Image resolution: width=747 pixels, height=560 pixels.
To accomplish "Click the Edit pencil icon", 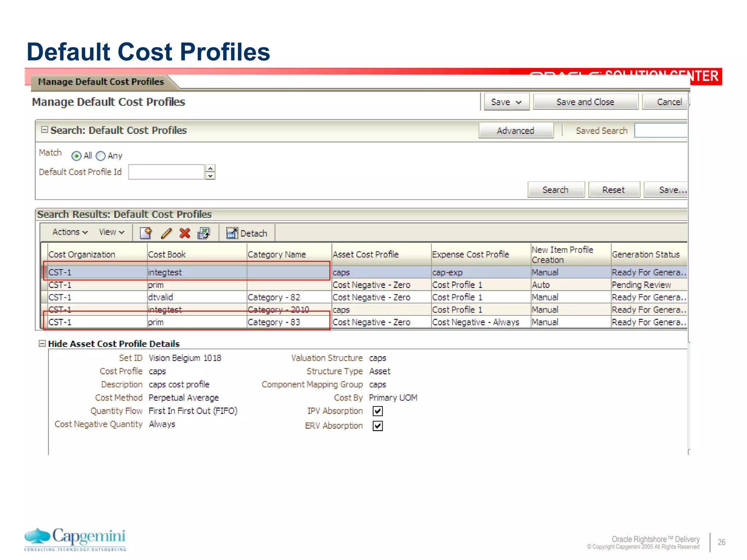I will [x=166, y=233].
